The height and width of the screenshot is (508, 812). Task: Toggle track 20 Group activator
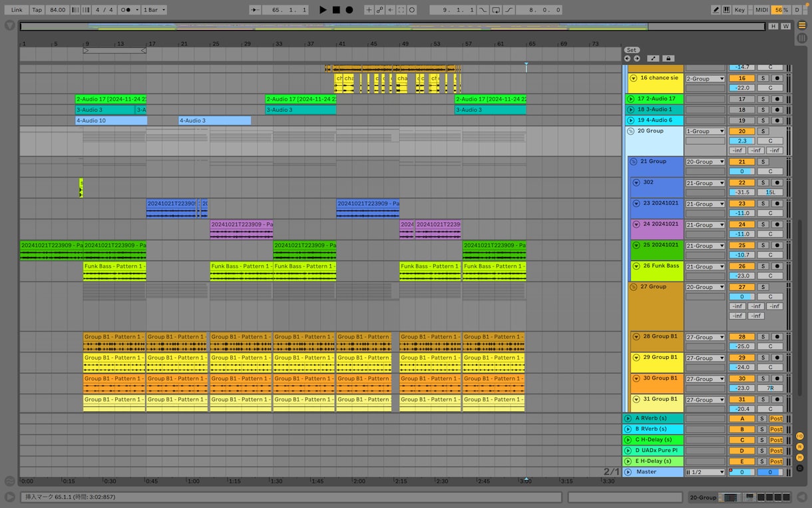click(741, 131)
